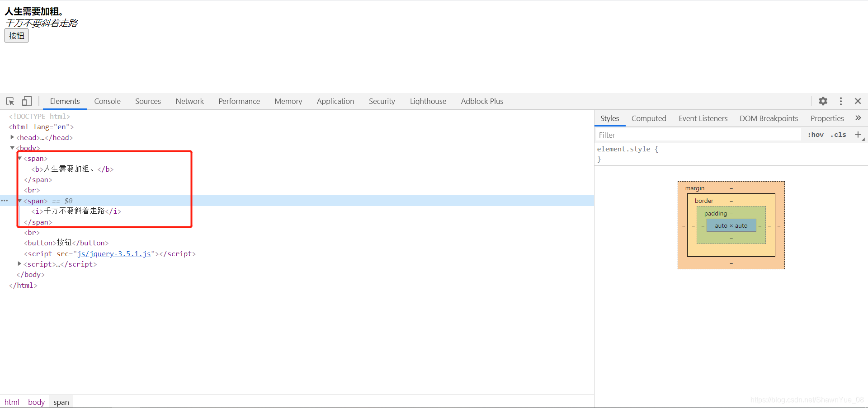The width and height of the screenshot is (868, 408).
Task: Select the <!DOCTYPE html> line
Action: [39, 117]
